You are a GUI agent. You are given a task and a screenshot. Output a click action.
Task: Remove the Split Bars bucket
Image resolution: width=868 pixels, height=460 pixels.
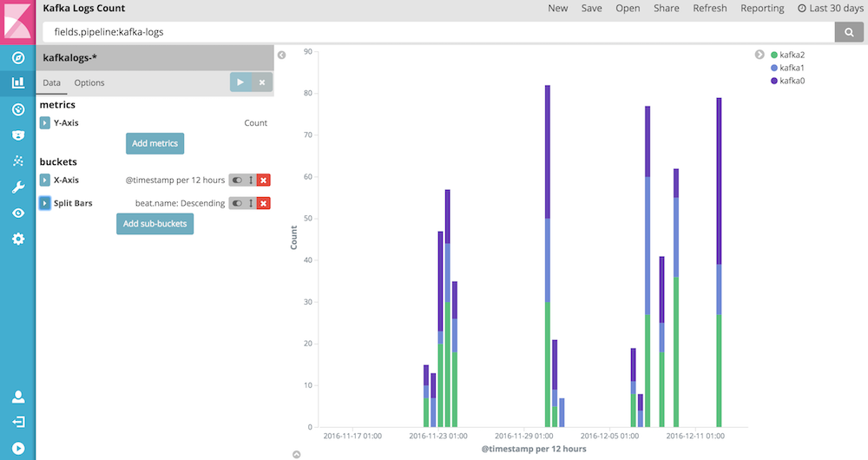pyautogui.click(x=264, y=203)
